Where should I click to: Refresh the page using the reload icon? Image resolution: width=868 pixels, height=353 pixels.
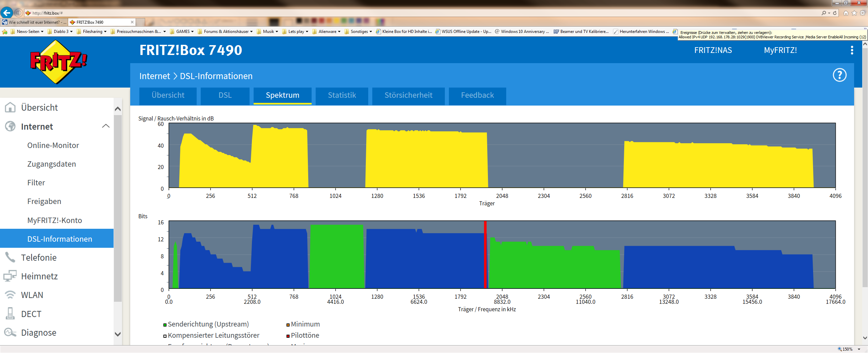tap(835, 13)
